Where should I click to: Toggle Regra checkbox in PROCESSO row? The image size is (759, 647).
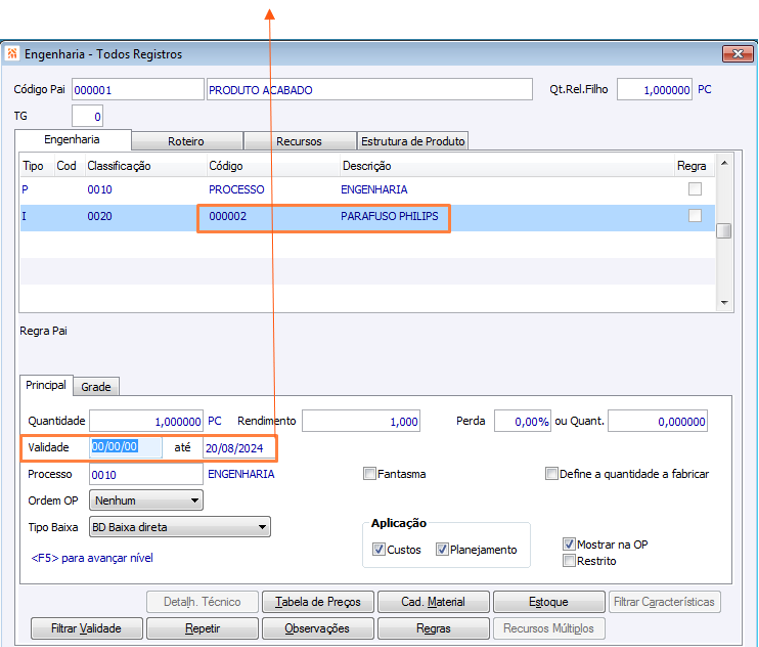pos(695,189)
